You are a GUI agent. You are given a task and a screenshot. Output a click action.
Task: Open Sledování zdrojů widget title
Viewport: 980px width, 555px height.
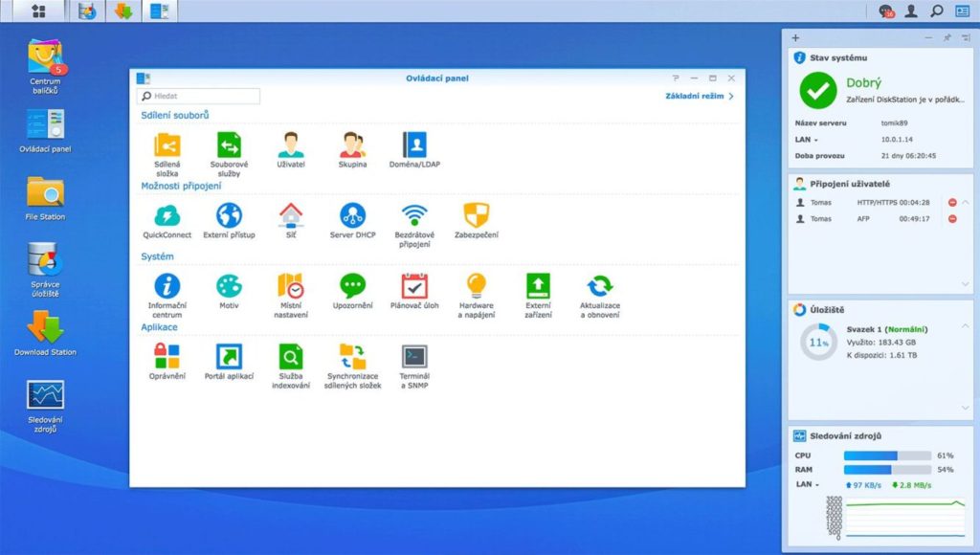click(846, 435)
